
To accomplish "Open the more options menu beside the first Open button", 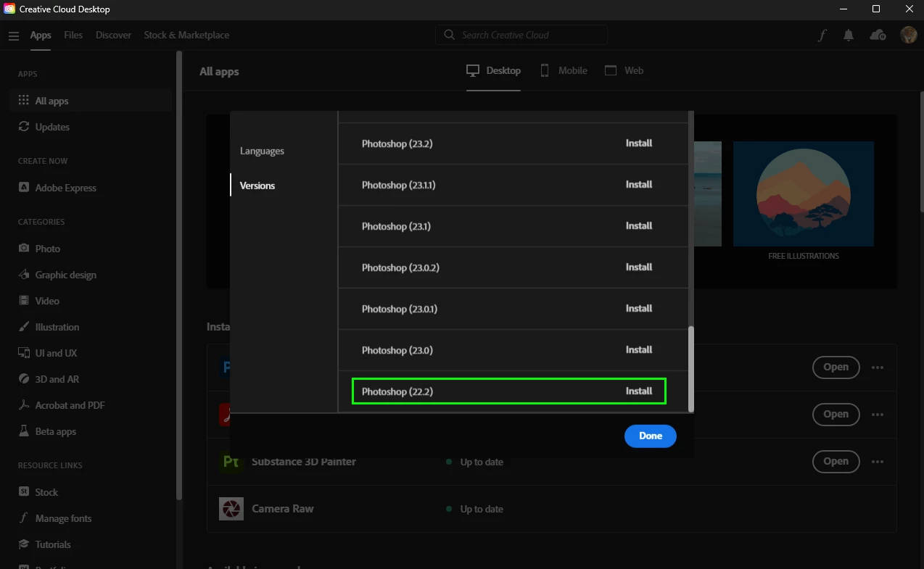I will click(878, 367).
